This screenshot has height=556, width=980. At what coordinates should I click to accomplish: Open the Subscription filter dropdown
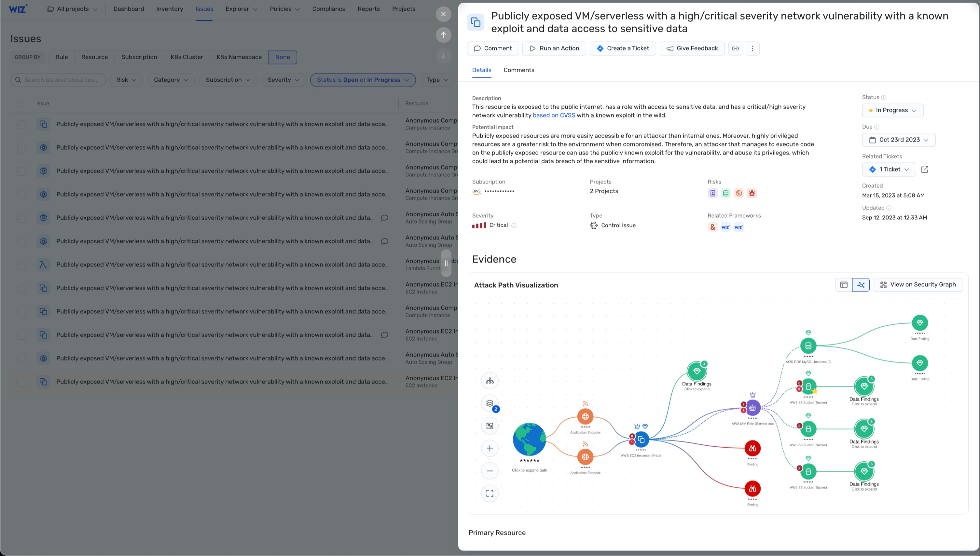pos(228,80)
